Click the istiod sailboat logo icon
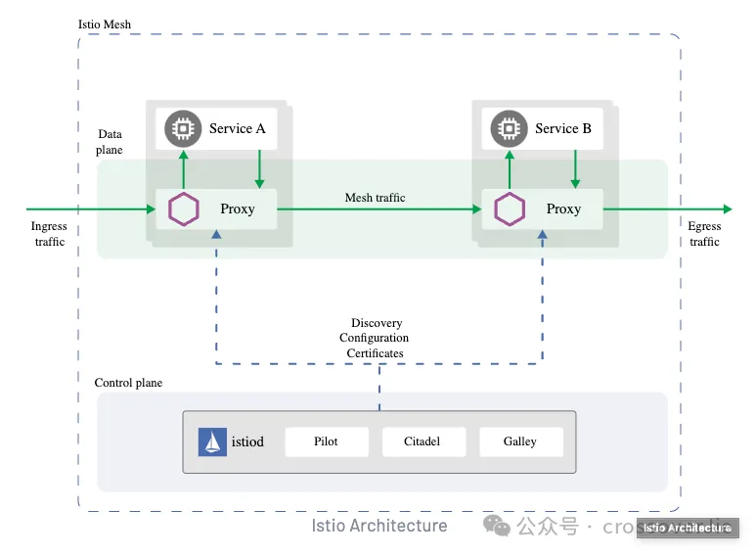The image size is (756, 556). pyautogui.click(x=212, y=441)
